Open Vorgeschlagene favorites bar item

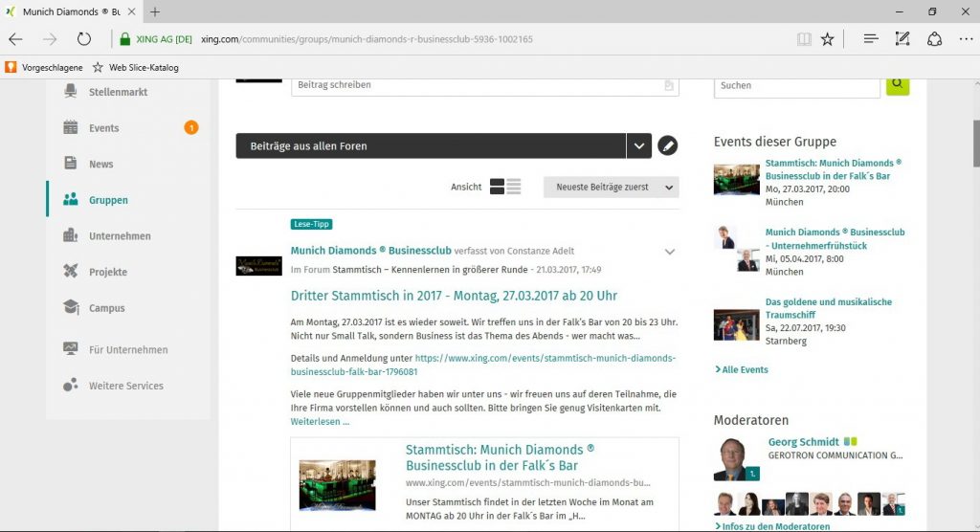[x=44, y=68]
